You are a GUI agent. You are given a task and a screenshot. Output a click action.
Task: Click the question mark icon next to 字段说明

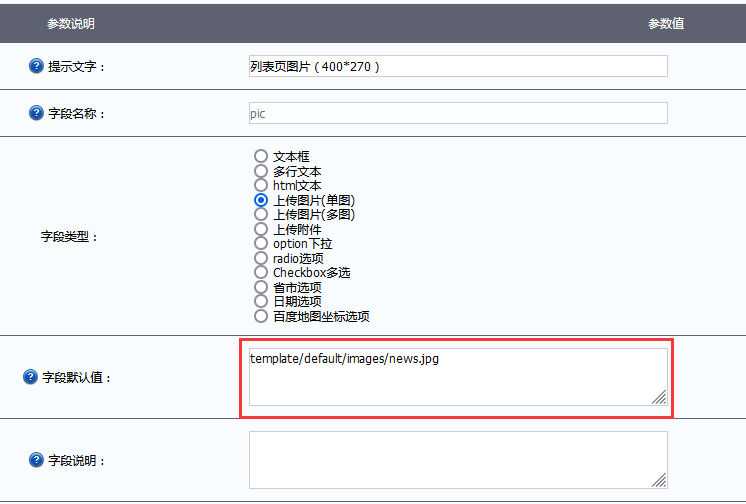pyautogui.click(x=36, y=460)
